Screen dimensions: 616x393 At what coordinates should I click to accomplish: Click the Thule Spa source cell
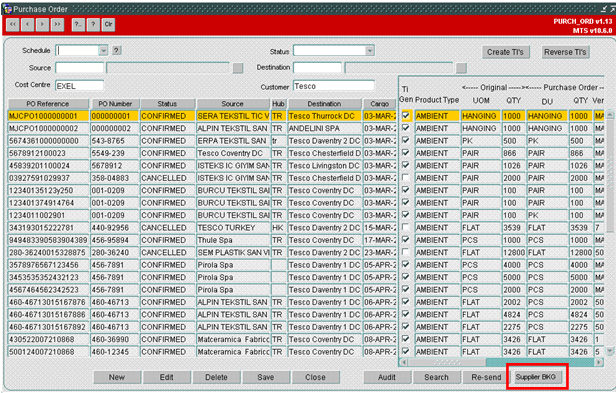tap(233, 240)
